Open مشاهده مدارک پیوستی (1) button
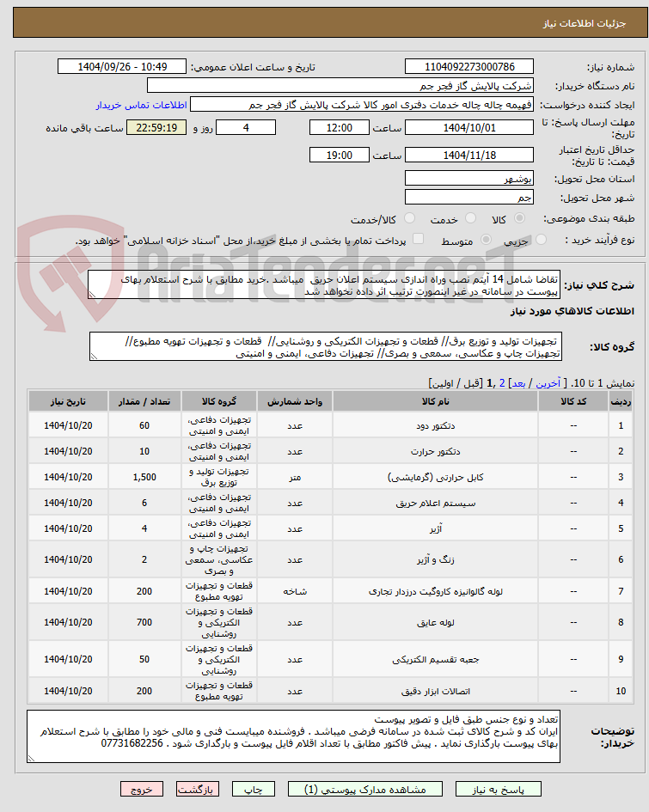Screen dimensions: 649x812 tap(365, 790)
